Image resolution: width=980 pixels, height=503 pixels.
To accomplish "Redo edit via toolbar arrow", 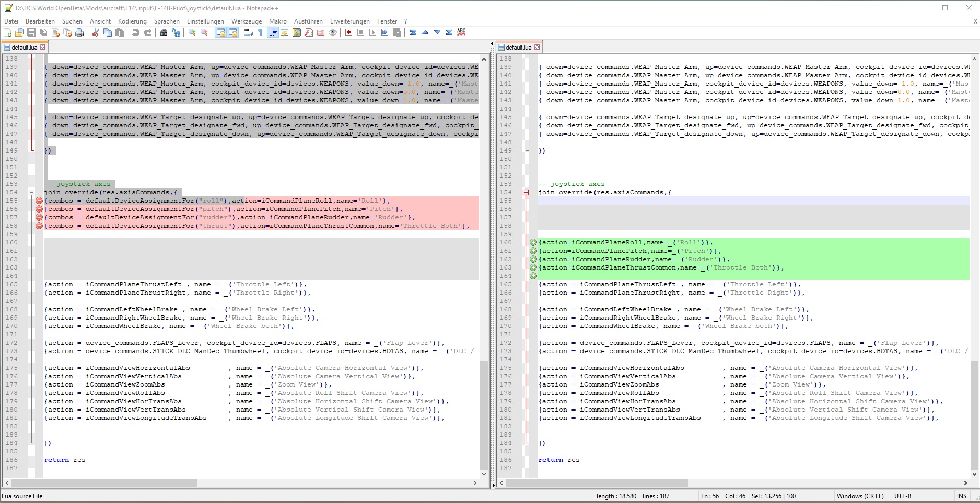I will pos(148,32).
